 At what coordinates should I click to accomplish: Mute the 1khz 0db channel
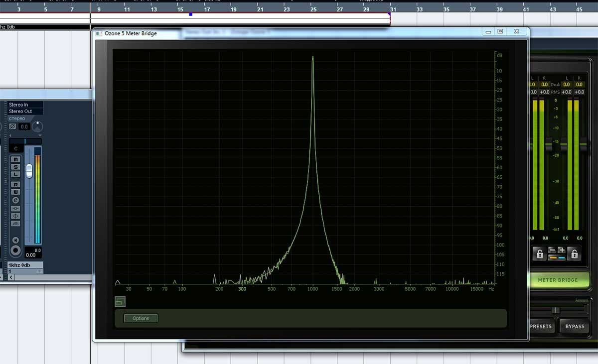[16, 159]
